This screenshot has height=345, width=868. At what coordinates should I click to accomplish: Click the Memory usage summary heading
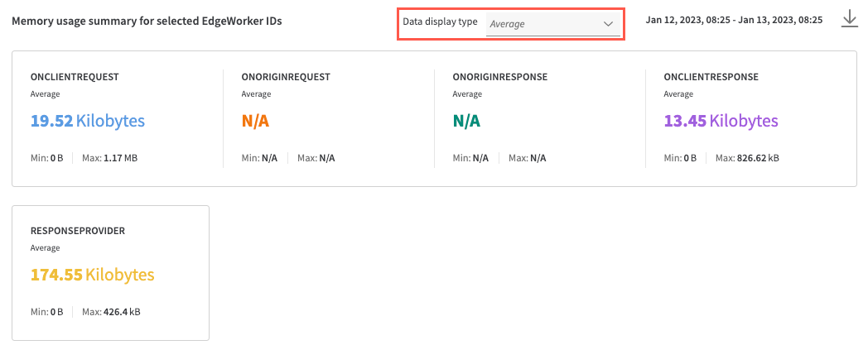[x=147, y=22]
